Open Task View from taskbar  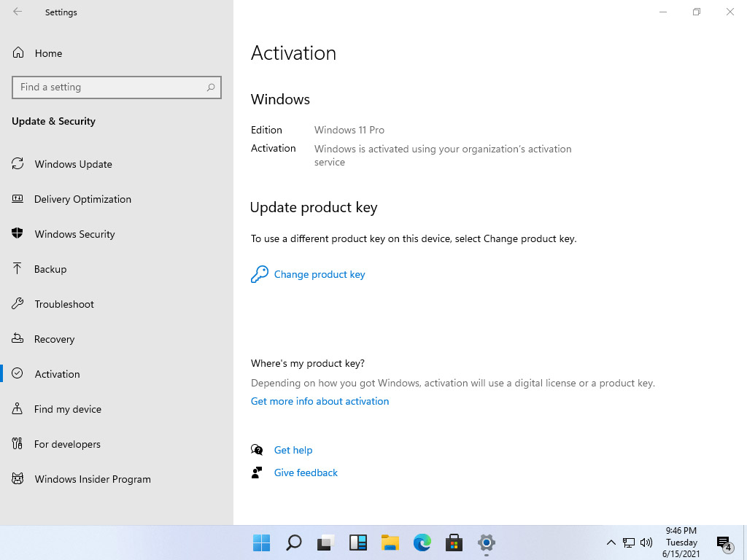pos(326,542)
